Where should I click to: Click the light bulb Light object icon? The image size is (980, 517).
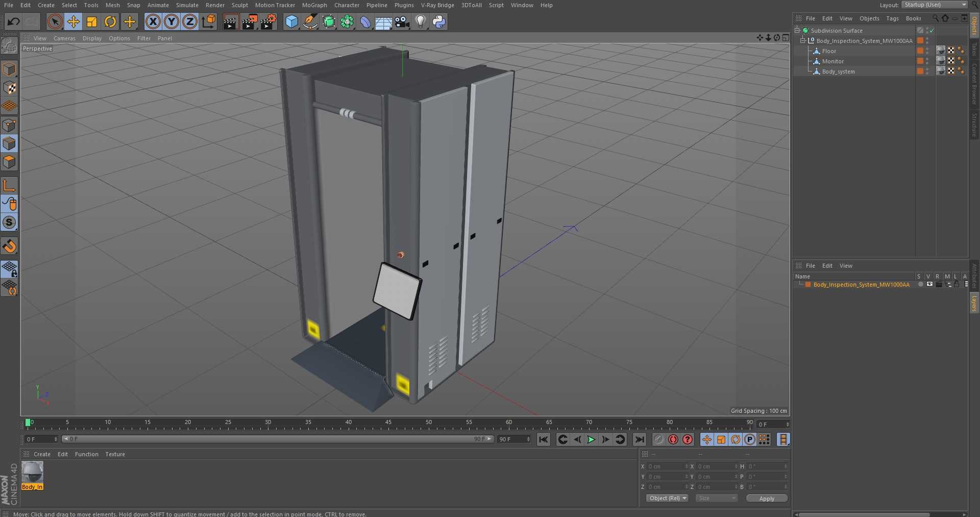click(x=420, y=21)
